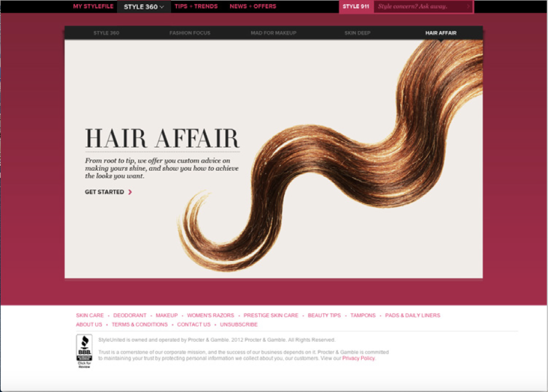This screenshot has height=392, width=548.
Task: Go to Tips + Trends
Action: click(196, 6)
